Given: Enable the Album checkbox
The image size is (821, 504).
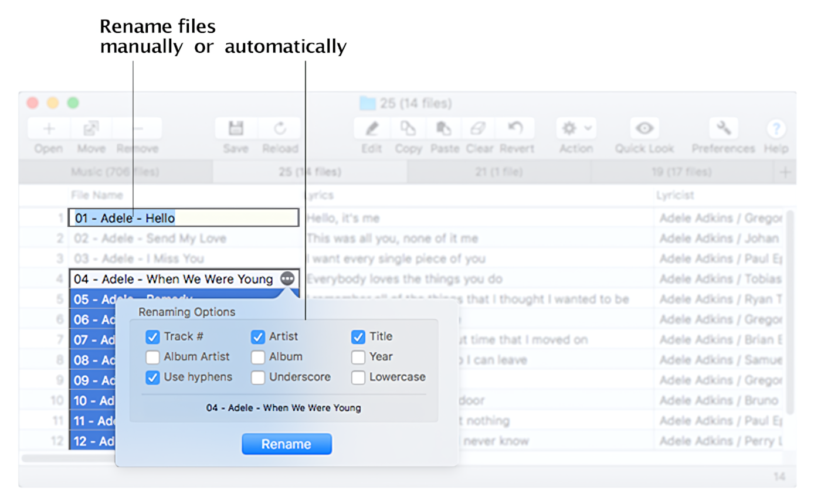Looking at the screenshot, I should coord(258,357).
